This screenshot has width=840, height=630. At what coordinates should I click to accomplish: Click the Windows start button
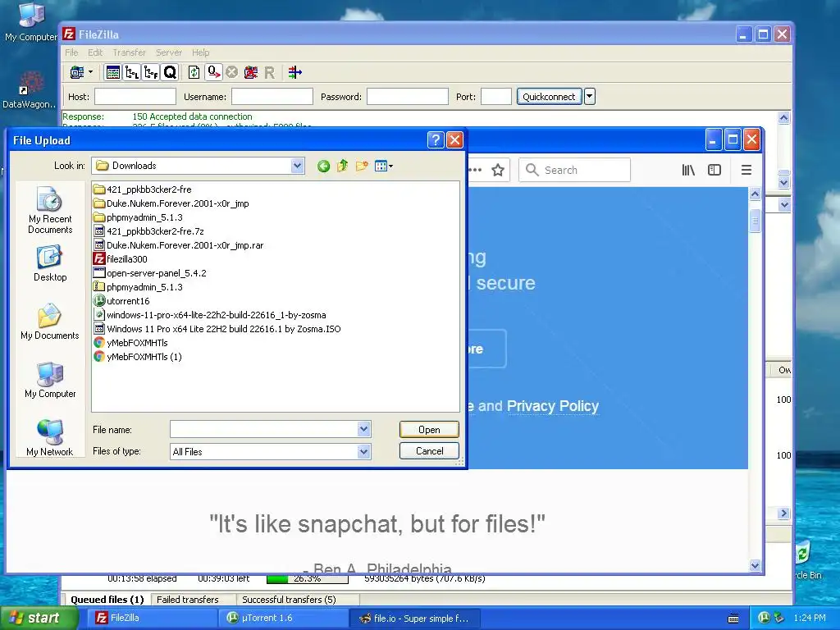pos(39,619)
